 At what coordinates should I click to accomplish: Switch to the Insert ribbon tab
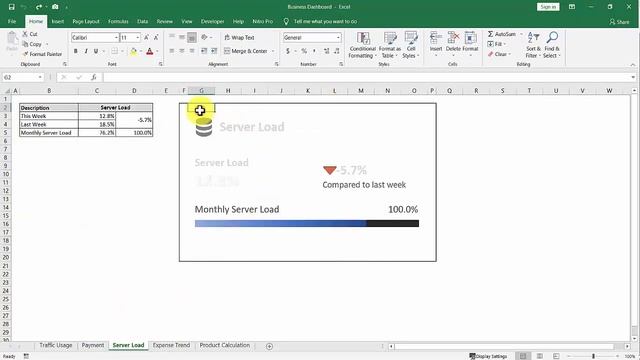(x=58, y=21)
